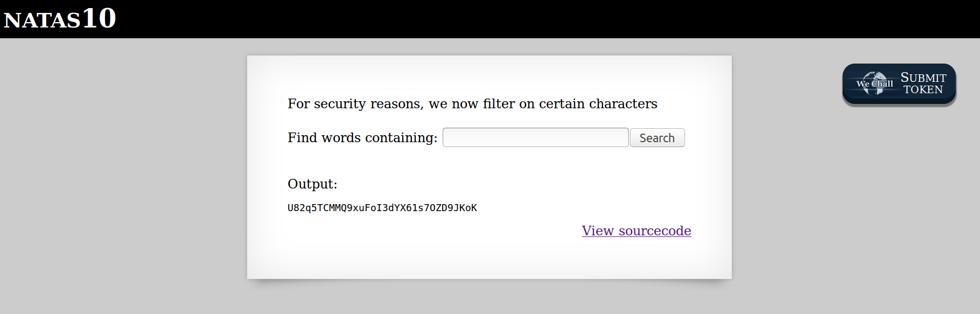Click the word SUBMIT on WeChall badge
The width and height of the screenshot is (980, 314).
click(x=923, y=78)
